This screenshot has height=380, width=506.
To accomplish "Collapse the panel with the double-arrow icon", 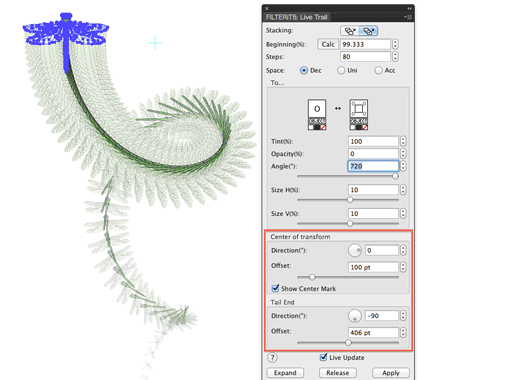I will pos(409,8).
